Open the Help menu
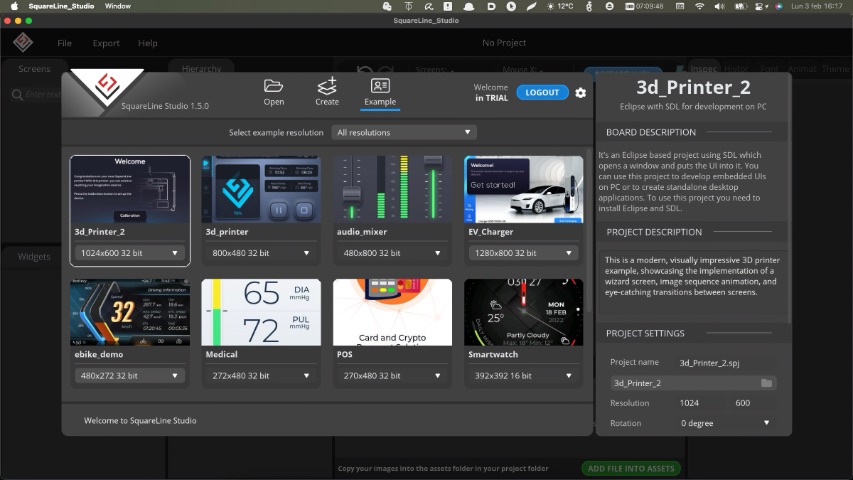This screenshot has height=480, width=853. pos(147,43)
